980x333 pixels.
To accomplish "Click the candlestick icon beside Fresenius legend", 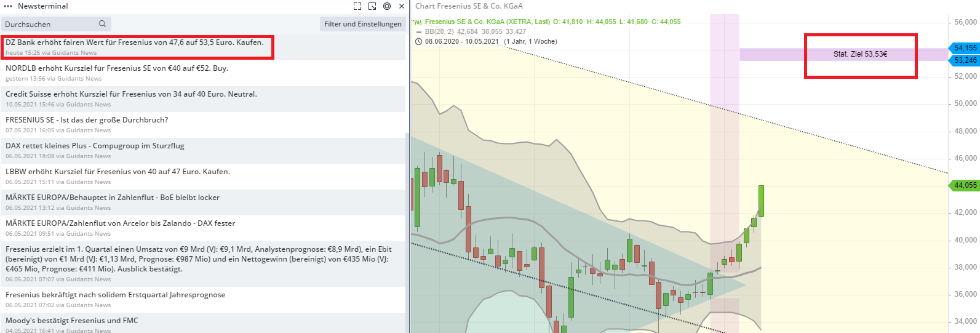I will (x=418, y=22).
